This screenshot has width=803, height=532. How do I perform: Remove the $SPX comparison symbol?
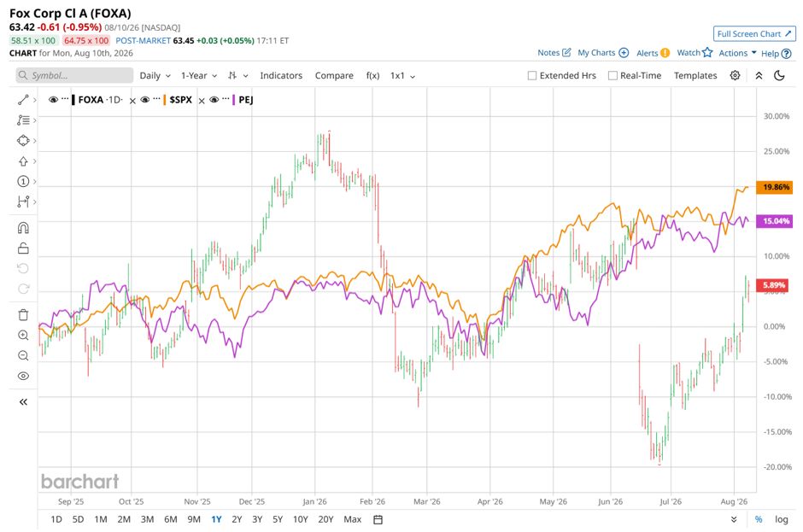(132, 101)
